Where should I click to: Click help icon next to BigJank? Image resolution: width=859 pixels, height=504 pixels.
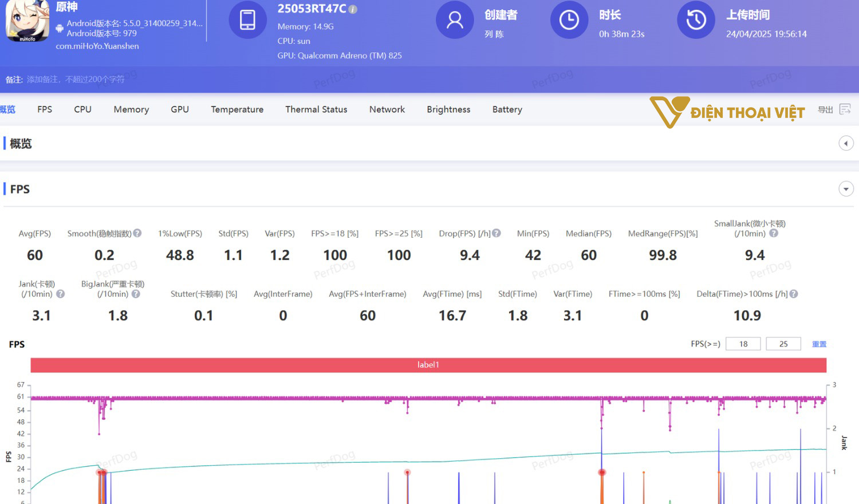[136, 294]
